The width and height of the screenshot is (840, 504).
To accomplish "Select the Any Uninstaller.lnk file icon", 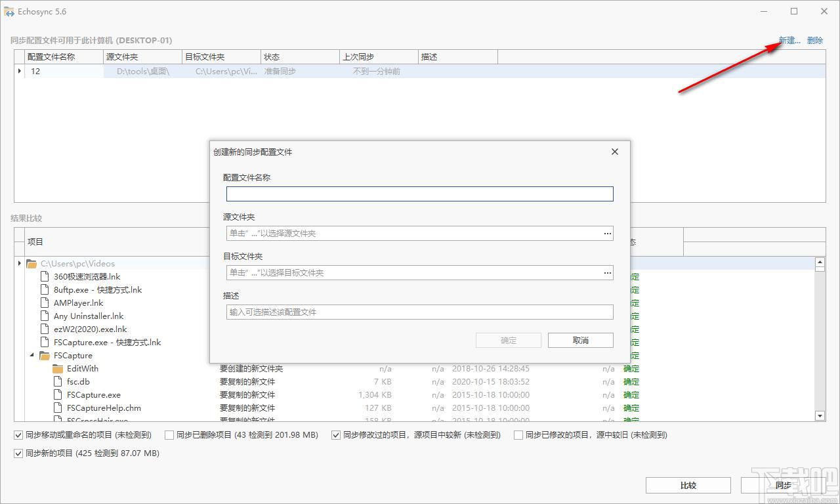I will (x=45, y=316).
